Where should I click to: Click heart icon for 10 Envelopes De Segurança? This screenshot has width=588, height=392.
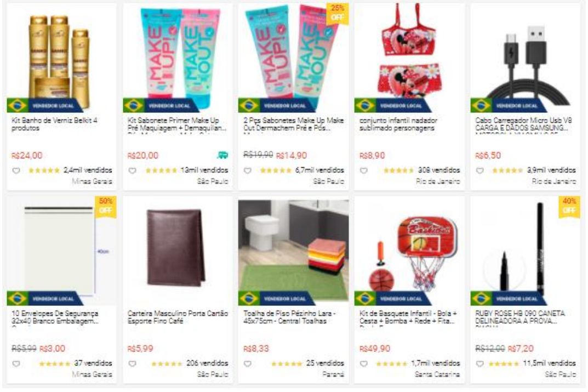(x=16, y=363)
